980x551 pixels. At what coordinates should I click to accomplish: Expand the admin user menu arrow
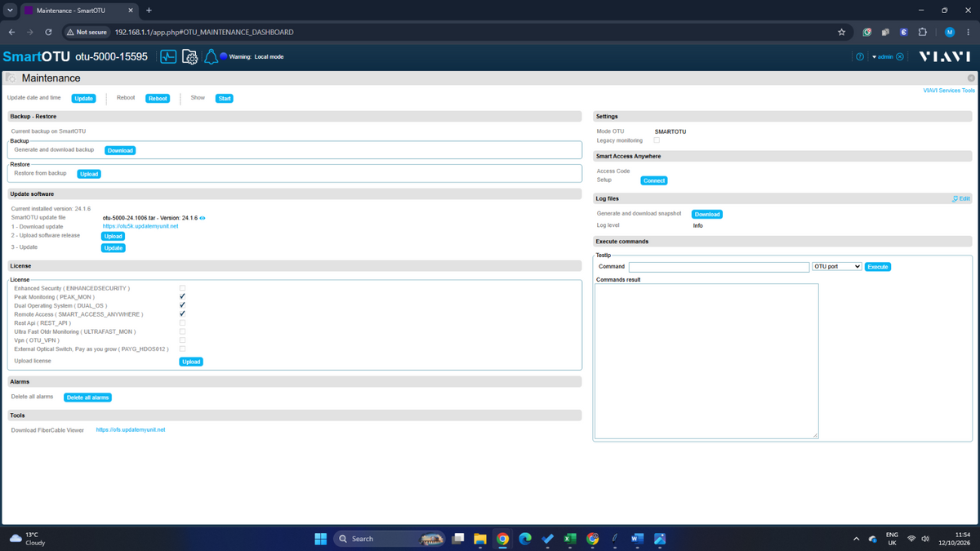pos(874,57)
